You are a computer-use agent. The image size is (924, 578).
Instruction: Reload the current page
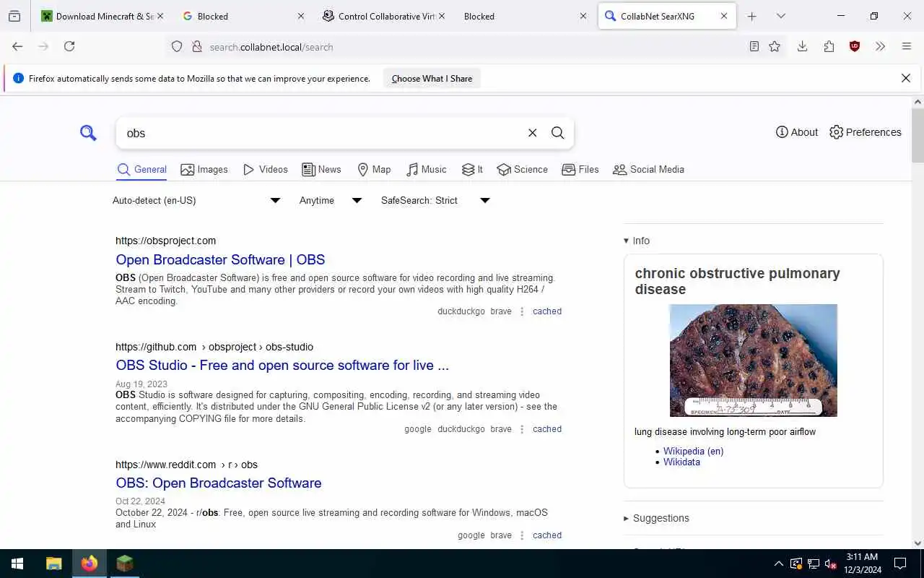(x=69, y=46)
